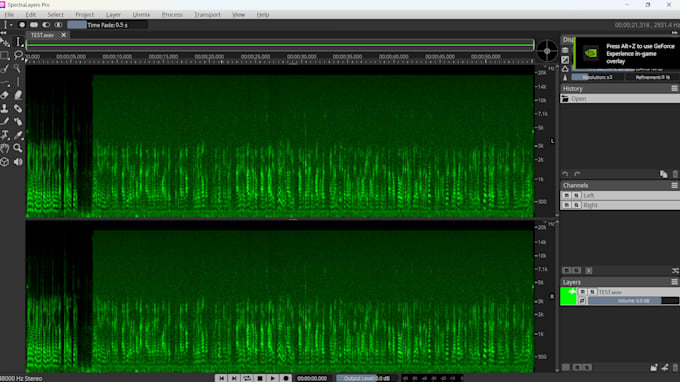This screenshot has width=680, height=382.
Task: Open the File menu
Action: pos(9,14)
